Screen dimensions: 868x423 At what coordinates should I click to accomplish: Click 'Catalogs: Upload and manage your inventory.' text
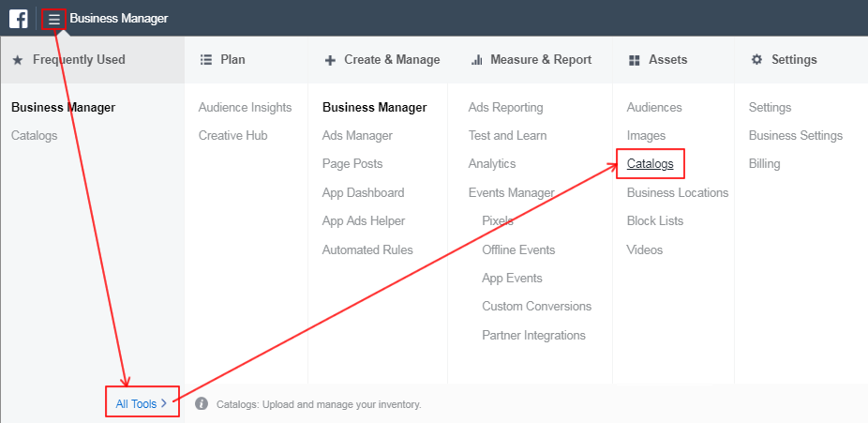319,405
